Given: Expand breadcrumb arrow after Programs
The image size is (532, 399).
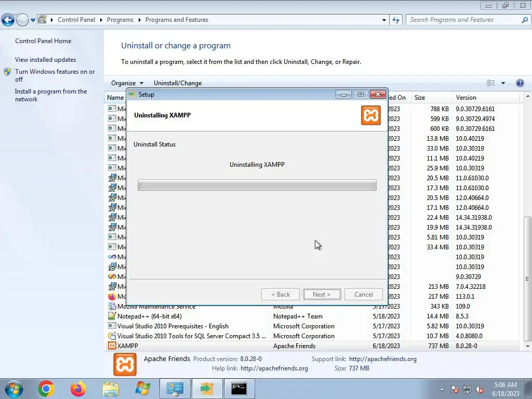Looking at the screenshot, I should (139, 20).
